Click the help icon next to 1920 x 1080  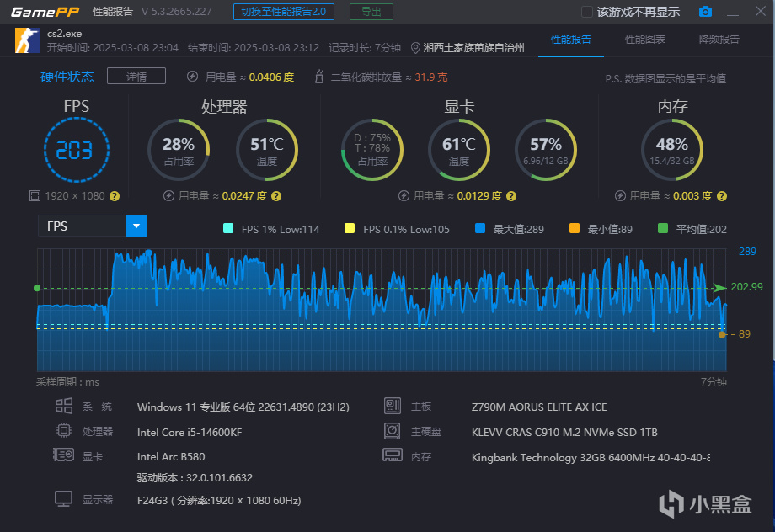(x=115, y=196)
